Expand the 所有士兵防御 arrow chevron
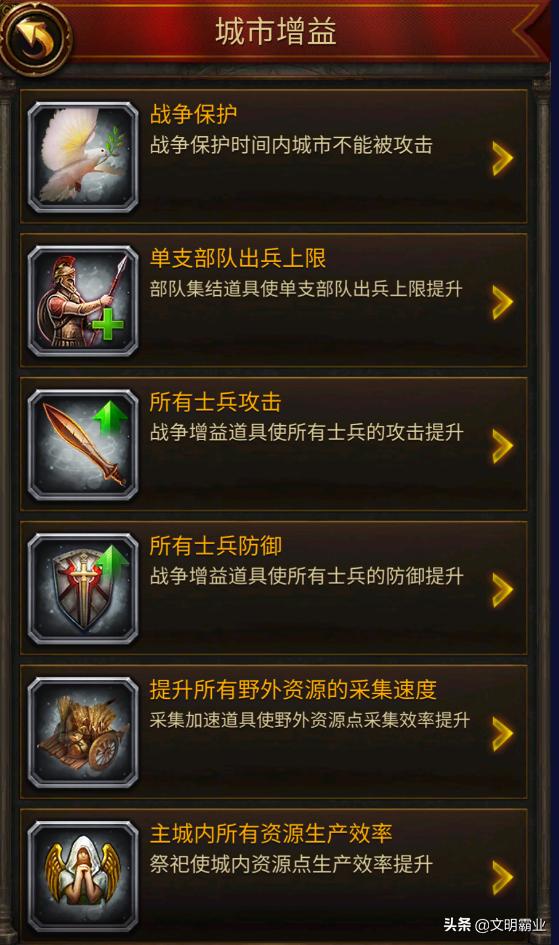Image resolution: width=559 pixels, height=945 pixels. coord(502,590)
